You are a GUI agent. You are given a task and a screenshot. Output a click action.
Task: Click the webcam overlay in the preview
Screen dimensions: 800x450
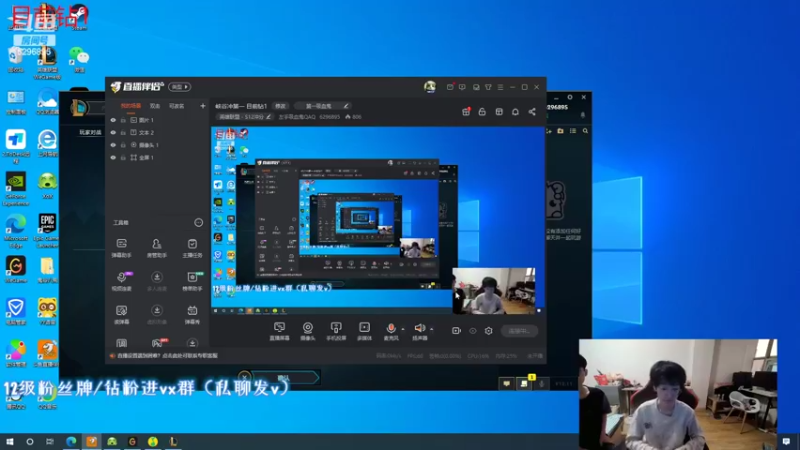click(494, 291)
